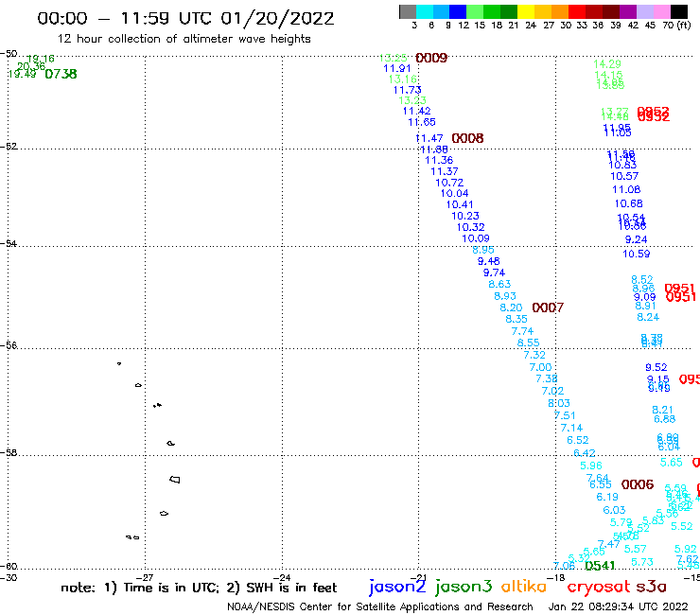Image resolution: width=700 pixels, height=615 pixels.
Task: Click the Jan 22 08:29:34 UTC timestamp
Action: click(619, 606)
